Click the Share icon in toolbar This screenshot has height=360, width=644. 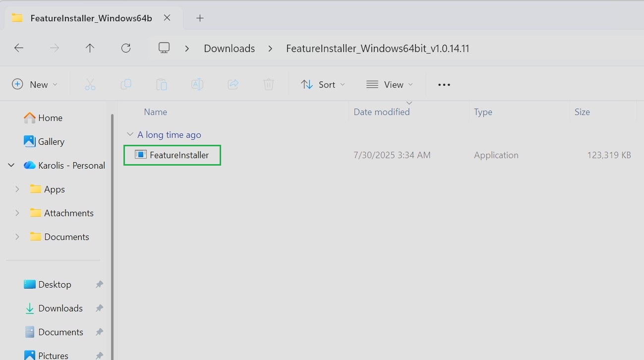(233, 85)
